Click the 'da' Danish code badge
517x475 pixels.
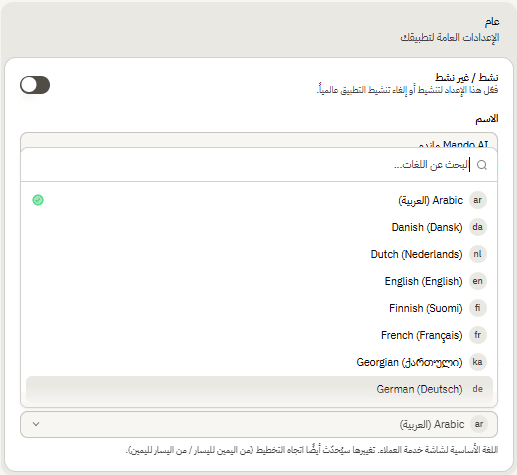(x=478, y=227)
